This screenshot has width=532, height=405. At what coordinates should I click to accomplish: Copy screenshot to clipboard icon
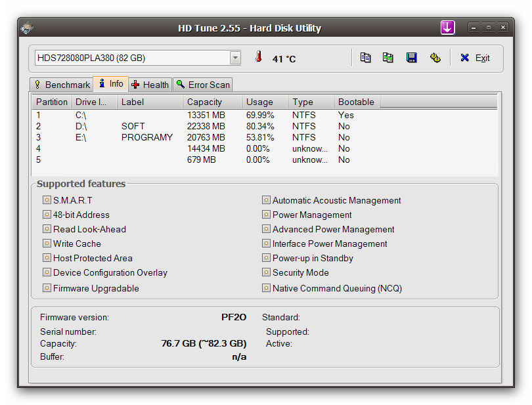coord(388,58)
